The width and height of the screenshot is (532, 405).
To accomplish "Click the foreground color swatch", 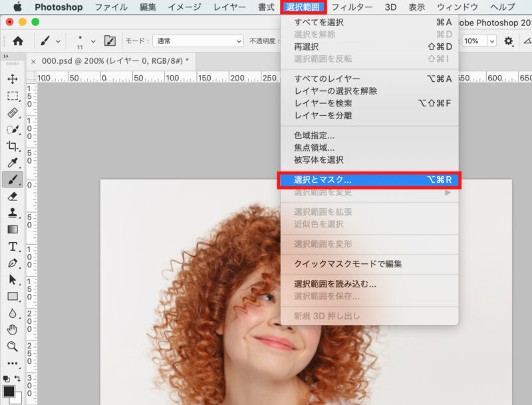I will pos(9,392).
